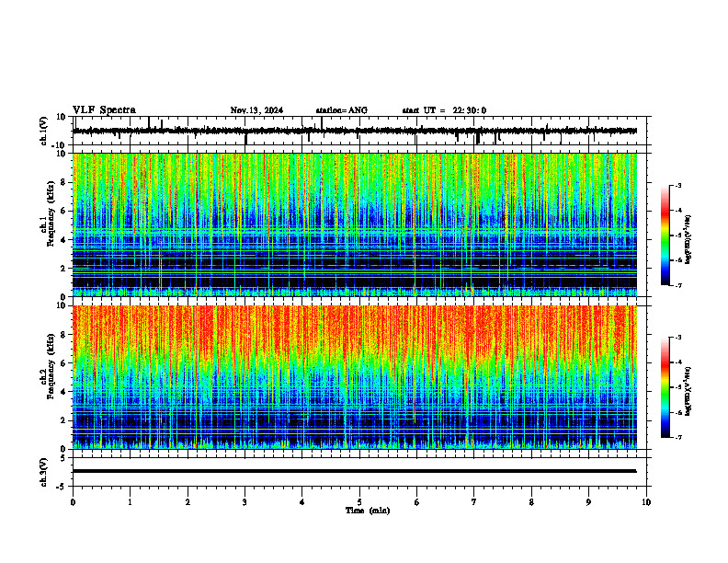Click the "ch.3(V)" axis label
Screen dimensions: 728x563
pos(44,473)
